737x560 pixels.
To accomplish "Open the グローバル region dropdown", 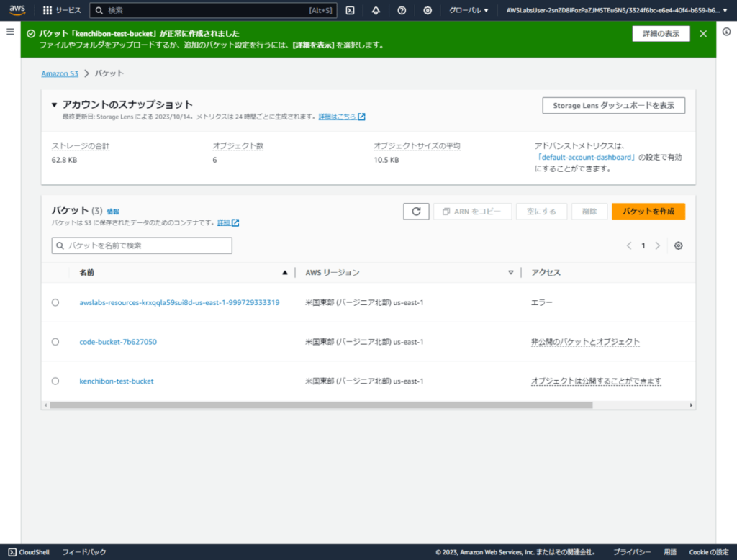I will point(469,10).
